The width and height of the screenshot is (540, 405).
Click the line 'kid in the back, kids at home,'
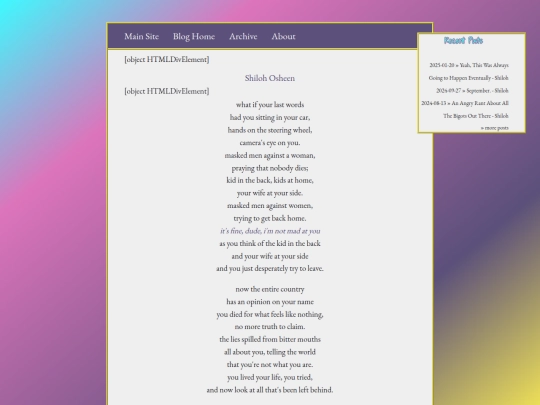270,180
